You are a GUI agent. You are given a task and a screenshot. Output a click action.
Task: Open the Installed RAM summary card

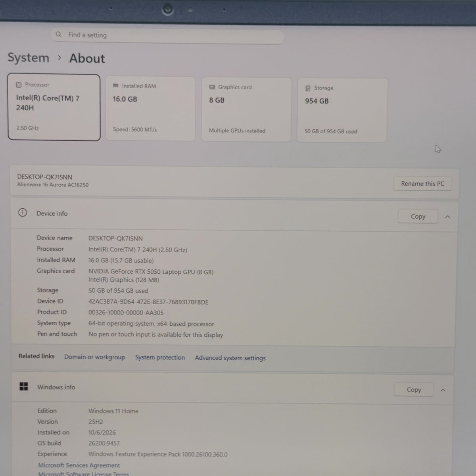[x=150, y=109]
